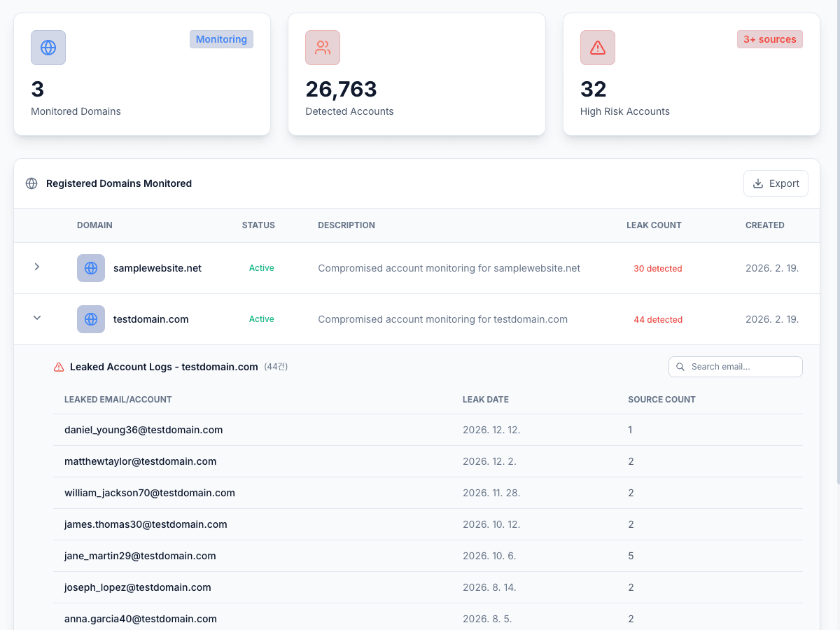Click warning icon beside Leaked Account Logs
Image resolution: width=840 pixels, height=630 pixels.
click(59, 367)
